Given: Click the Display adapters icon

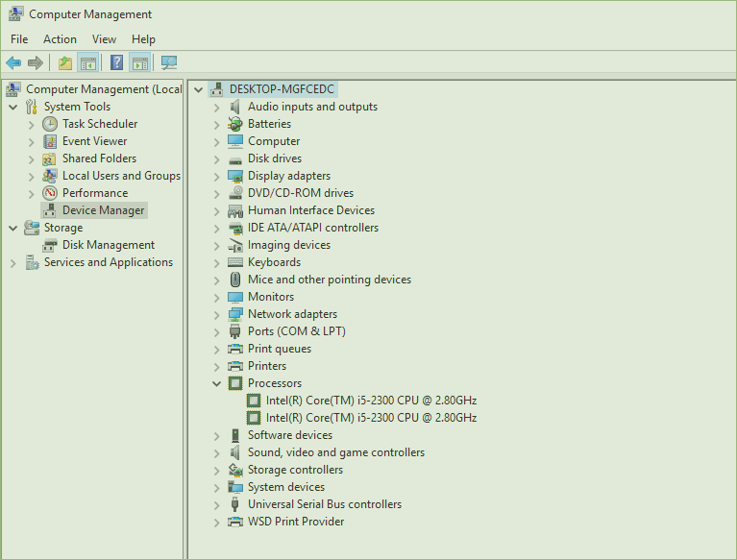Looking at the screenshot, I should [235, 176].
